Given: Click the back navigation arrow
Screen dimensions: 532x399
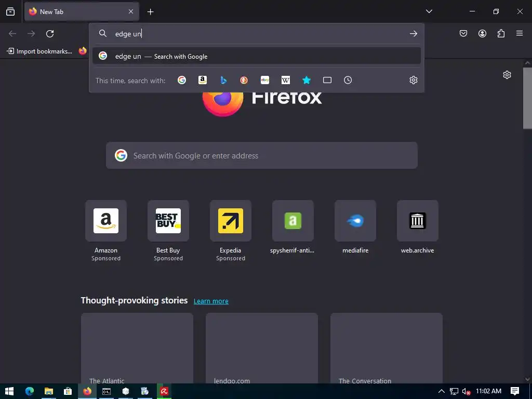Looking at the screenshot, I should [x=12, y=34].
